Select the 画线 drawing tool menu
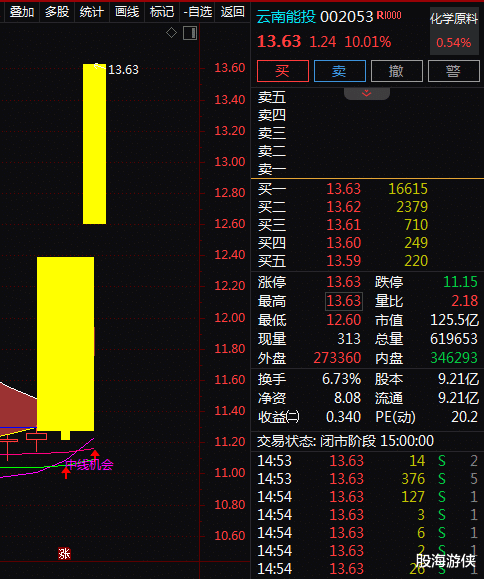 (127, 12)
